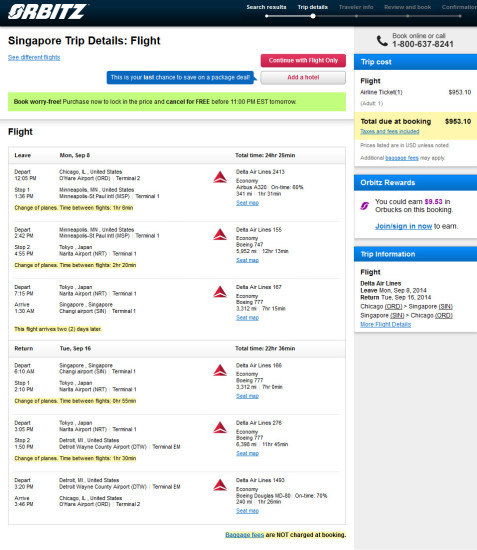
Task: Click the Add a hotel button
Action: point(303,78)
